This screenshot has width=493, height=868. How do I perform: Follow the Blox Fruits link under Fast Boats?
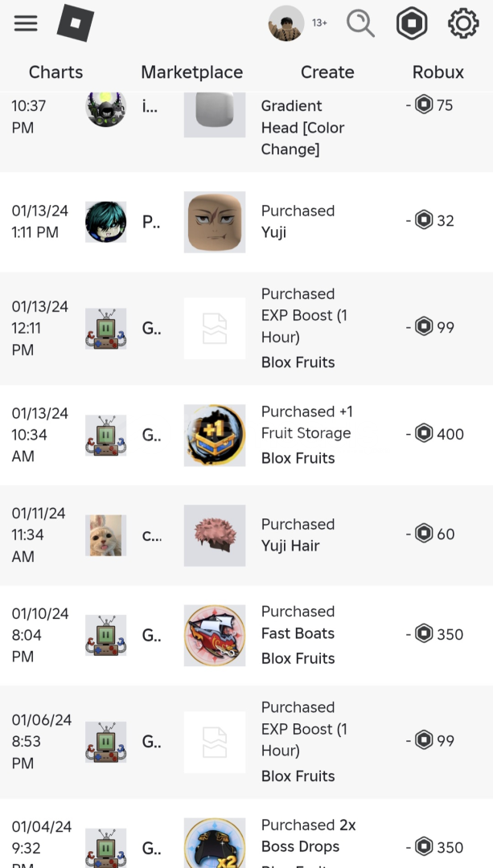pos(298,658)
